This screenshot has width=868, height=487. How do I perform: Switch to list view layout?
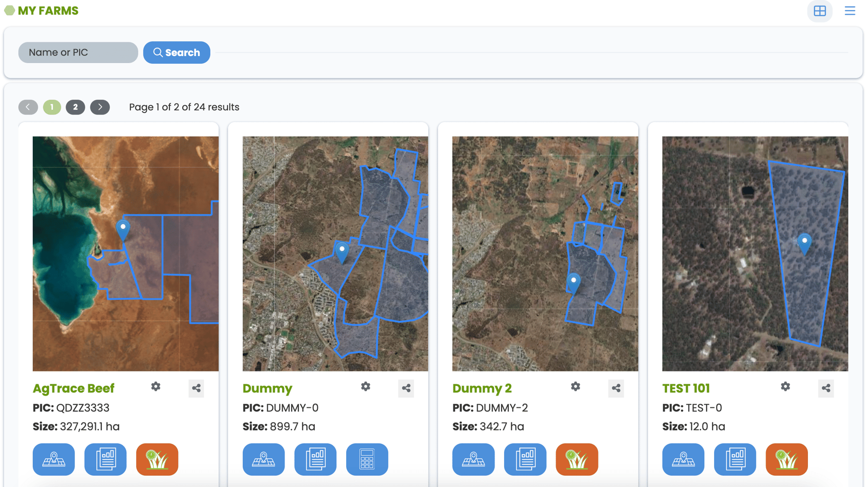pos(850,11)
